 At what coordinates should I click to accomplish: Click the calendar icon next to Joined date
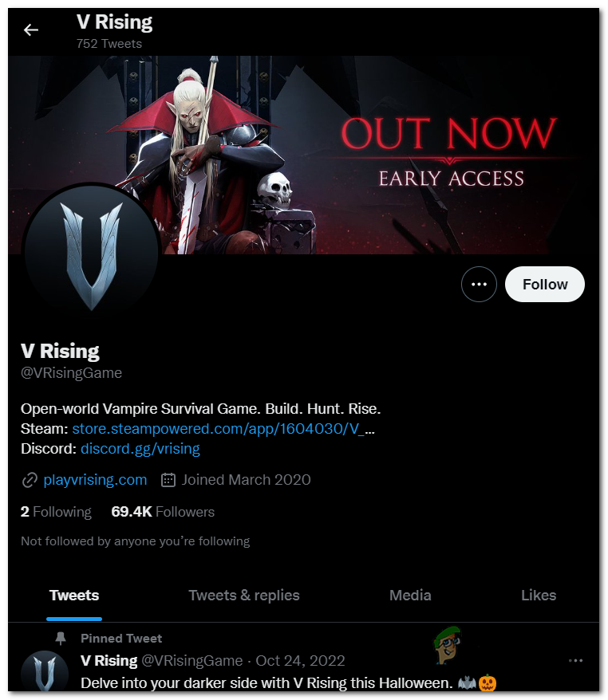[168, 480]
